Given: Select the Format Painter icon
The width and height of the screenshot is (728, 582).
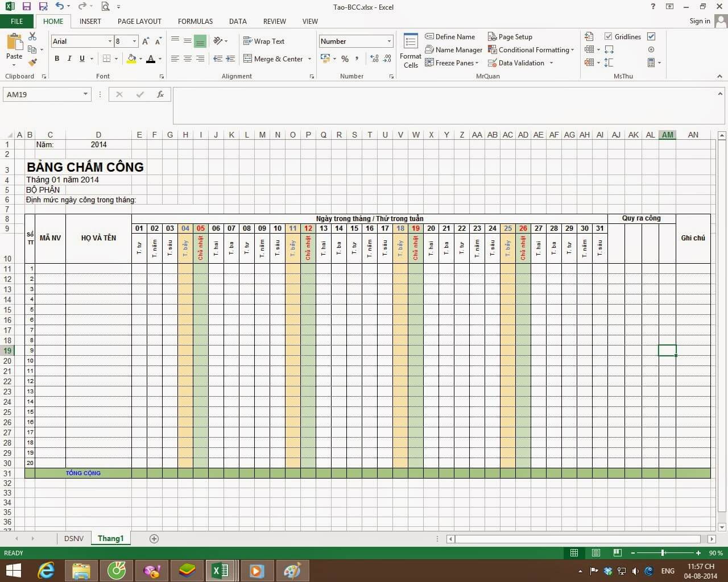Looking at the screenshot, I should pos(33,63).
